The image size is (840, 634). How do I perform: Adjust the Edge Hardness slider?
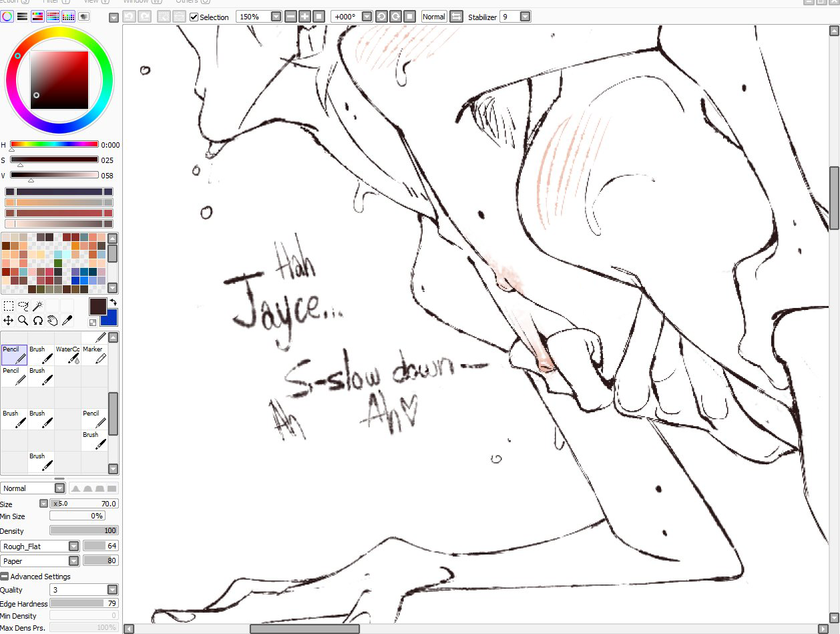84,603
